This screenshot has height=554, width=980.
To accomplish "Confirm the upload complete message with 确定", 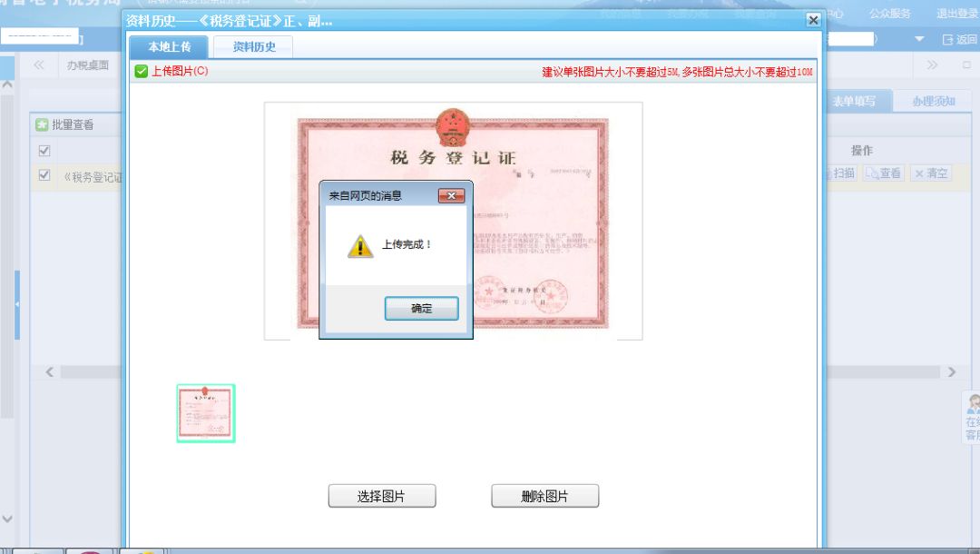I will coord(421,308).
